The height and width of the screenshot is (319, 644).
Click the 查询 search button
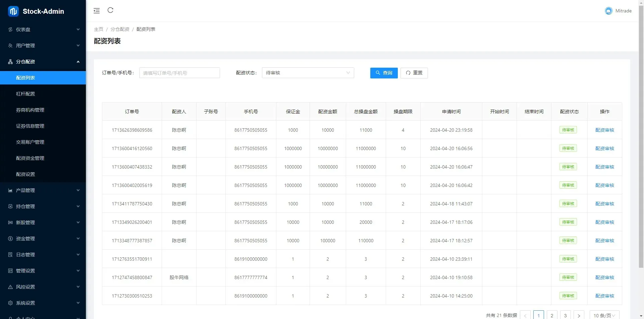click(384, 73)
